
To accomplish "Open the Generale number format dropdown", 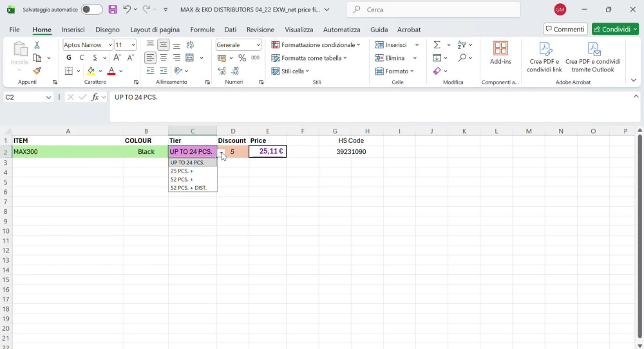I will [258, 45].
